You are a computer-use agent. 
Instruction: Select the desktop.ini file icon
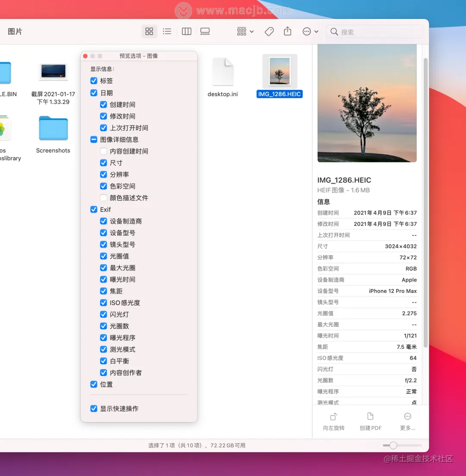pyautogui.click(x=223, y=72)
